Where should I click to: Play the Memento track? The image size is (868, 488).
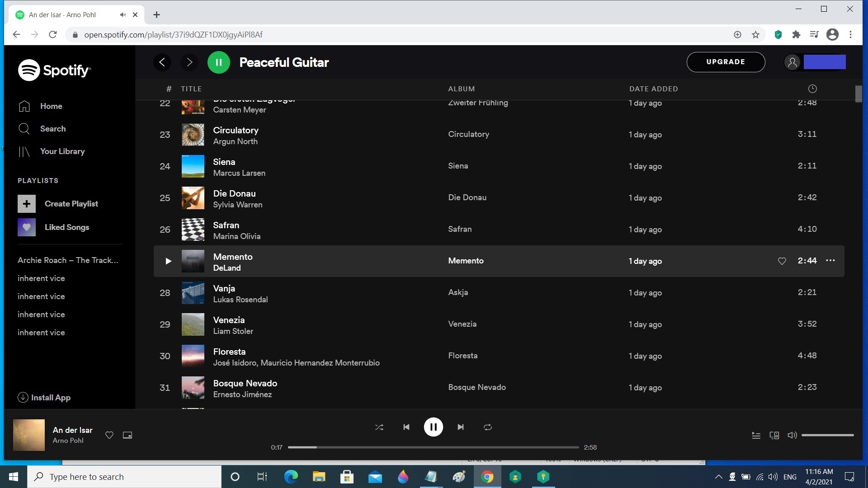(168, 261)
